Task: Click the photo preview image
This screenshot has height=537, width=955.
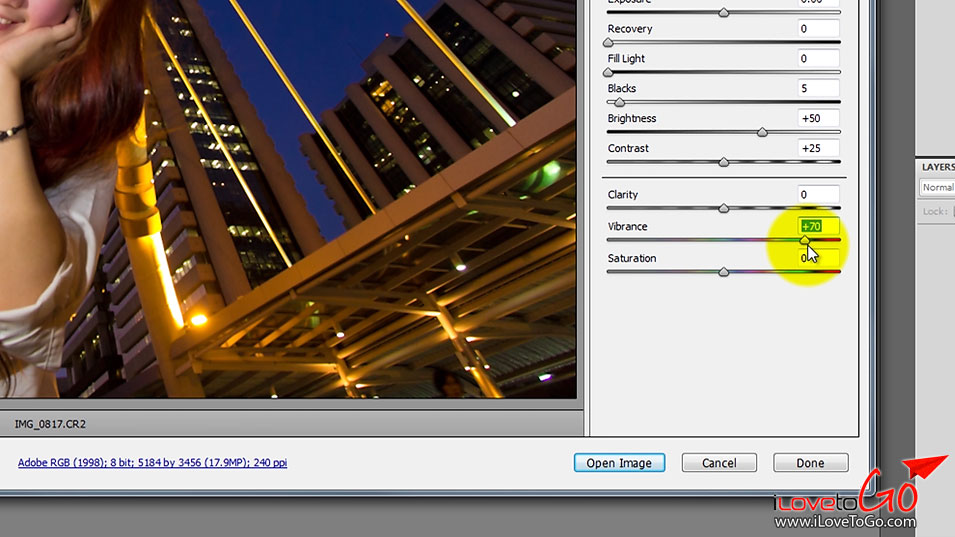Action: click(288, 199)
